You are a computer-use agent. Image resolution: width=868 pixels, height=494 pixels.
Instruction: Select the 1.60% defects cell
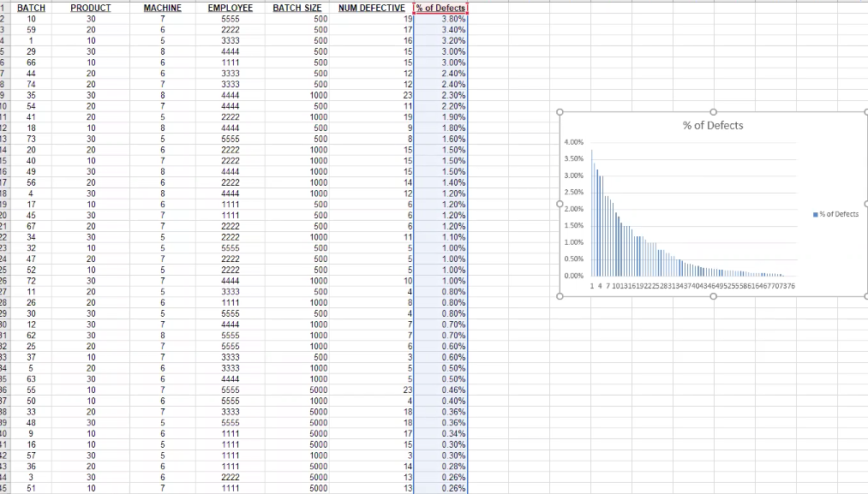440,139
